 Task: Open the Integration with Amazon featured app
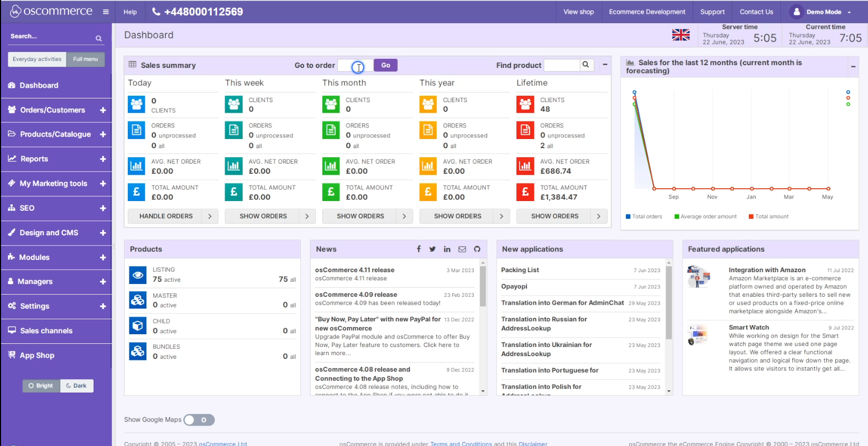(x=767, y=270)
